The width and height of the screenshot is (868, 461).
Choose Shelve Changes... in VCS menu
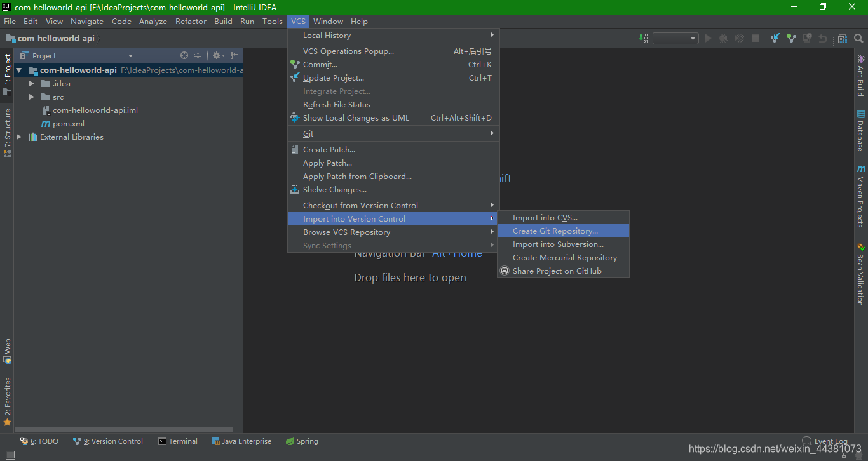click(x=394, y=190)
